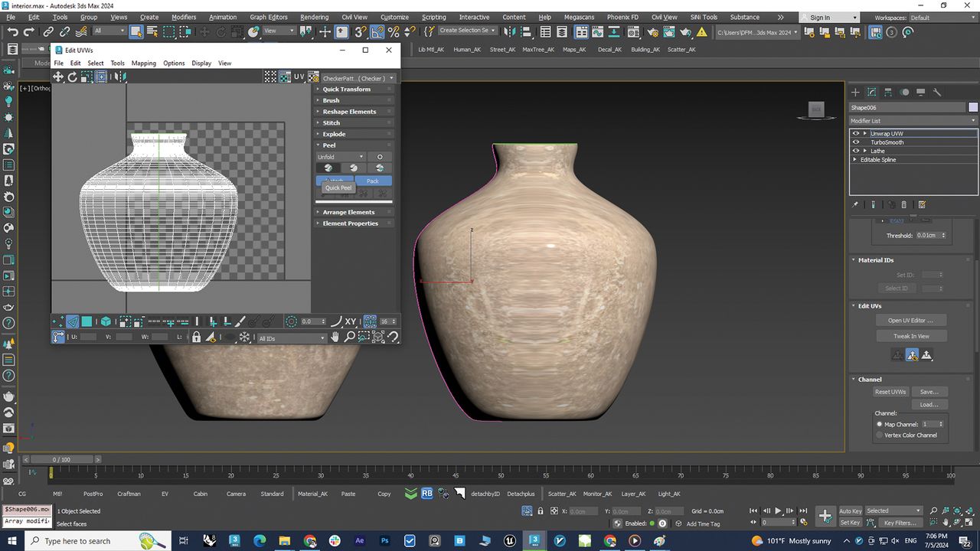
Task: Select Move tool in Edit UVWs toolbar
Action: [58, 77]
